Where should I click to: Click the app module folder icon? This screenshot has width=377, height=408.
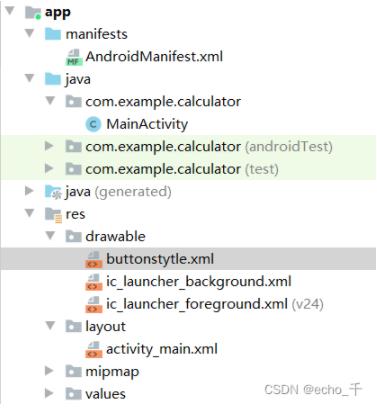tap(33, 13)
